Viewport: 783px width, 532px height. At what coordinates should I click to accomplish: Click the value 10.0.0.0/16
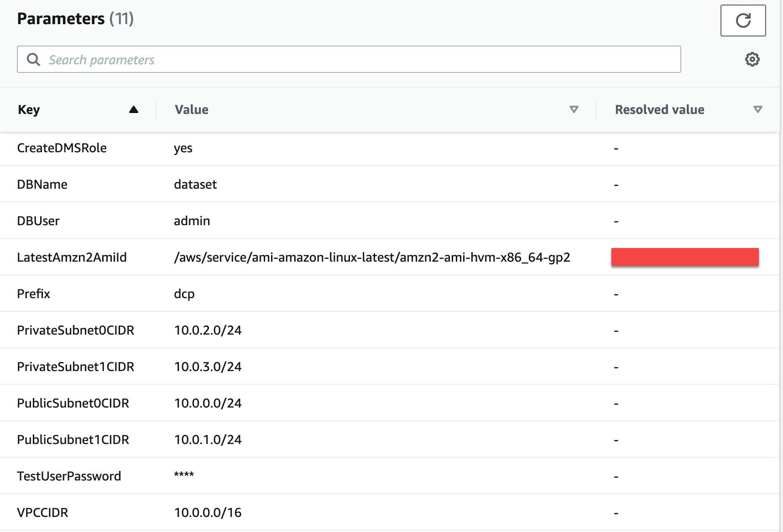(x=208, y=512)
